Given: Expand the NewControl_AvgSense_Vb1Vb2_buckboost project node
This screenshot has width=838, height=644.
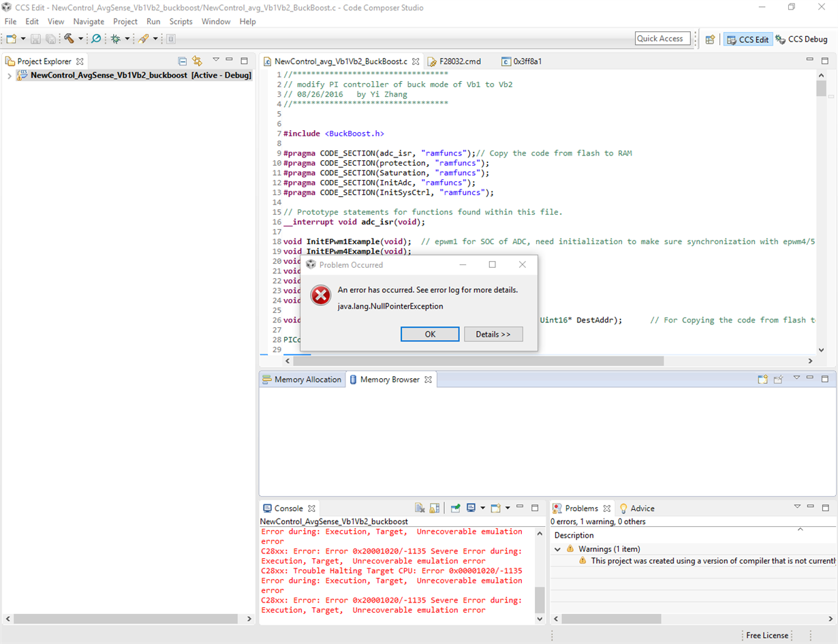Looking at the screenshot, I should [9, 75].
